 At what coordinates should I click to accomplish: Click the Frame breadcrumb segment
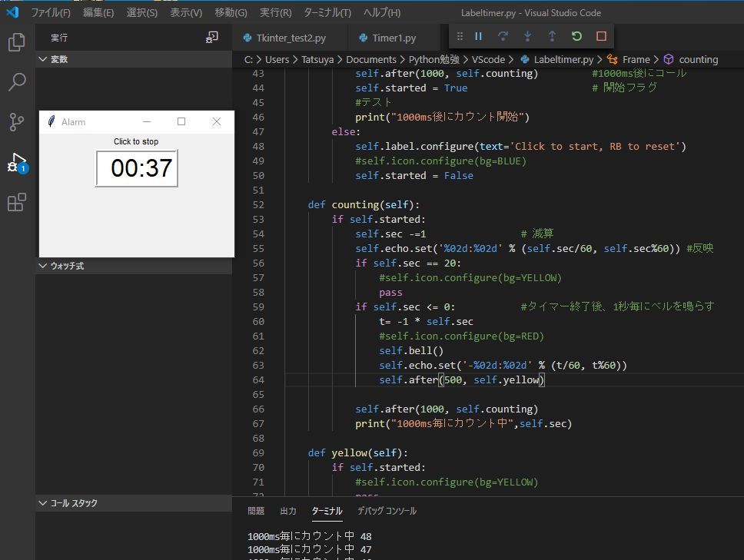pyautogui.click(x=636, y=60)
